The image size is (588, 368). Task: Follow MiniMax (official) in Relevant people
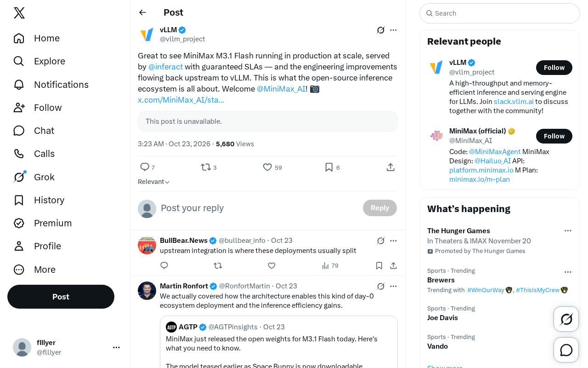click(x=554, y=136)
